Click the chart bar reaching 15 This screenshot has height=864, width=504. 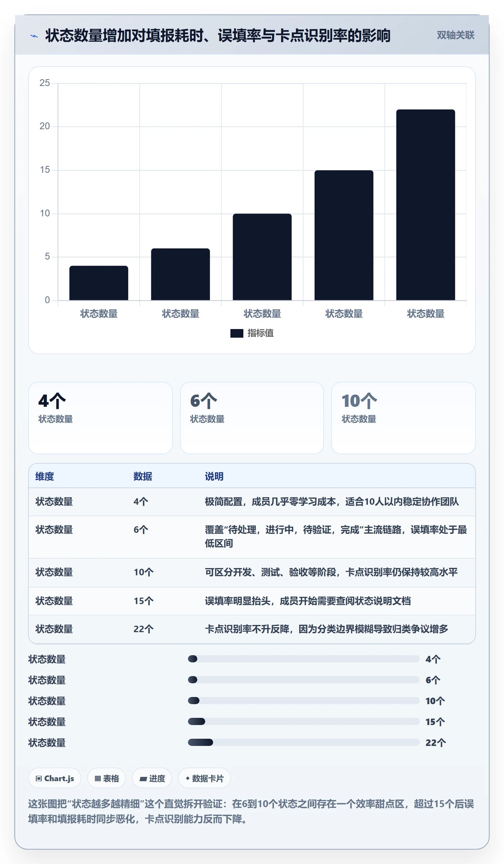coord(344,235)
